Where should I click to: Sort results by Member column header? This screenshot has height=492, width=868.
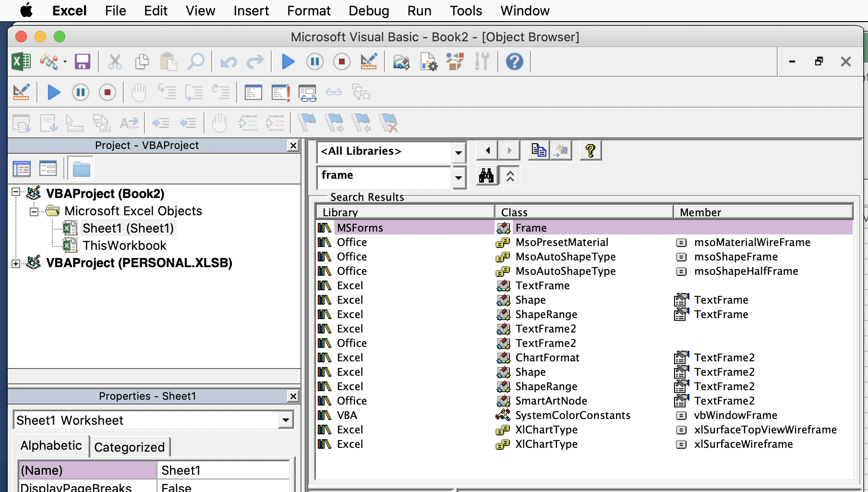[x=763, y=212]
